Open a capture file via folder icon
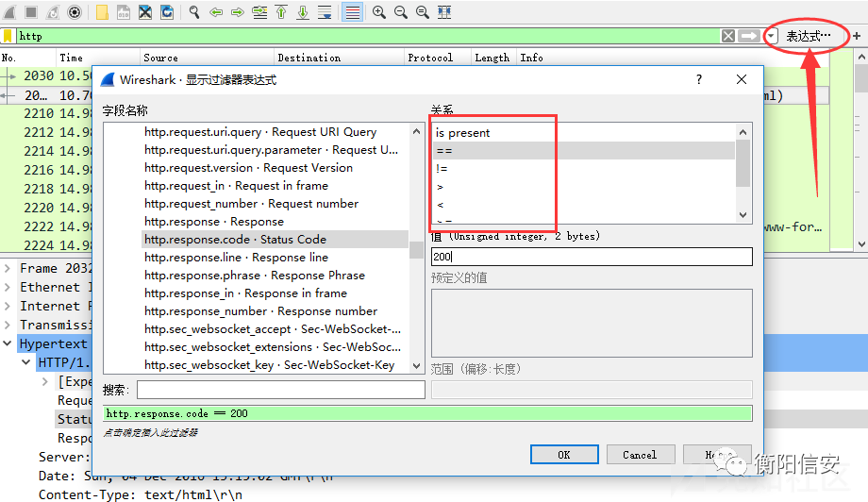 click(102, 12)
